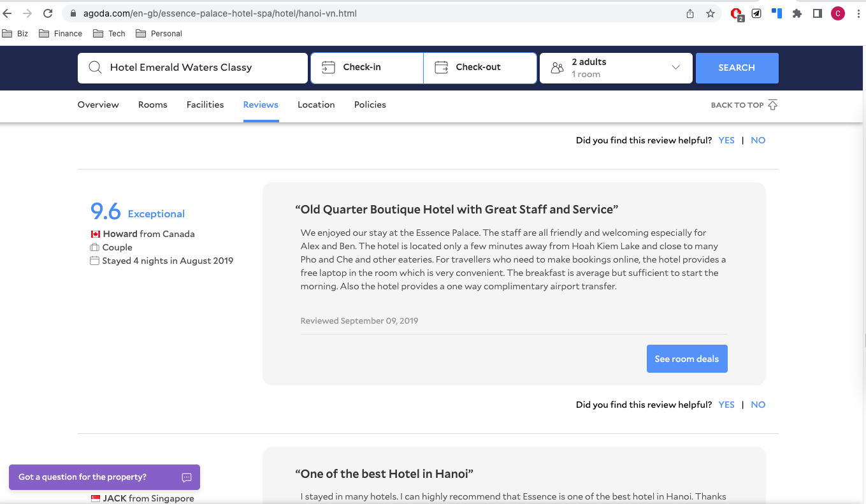Click the chat icon on question banner
Viewport: 866px width, 504px height.
(187, 477)
